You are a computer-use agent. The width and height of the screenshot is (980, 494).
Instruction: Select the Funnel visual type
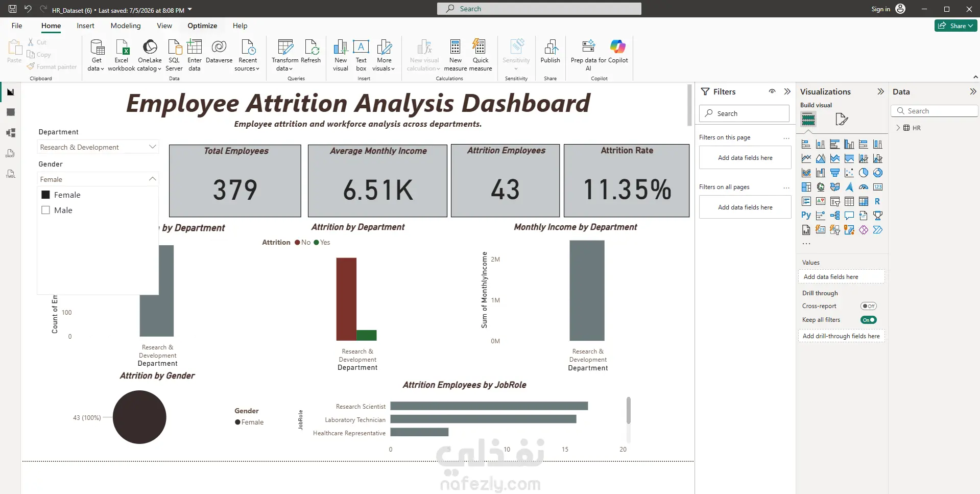835,173
